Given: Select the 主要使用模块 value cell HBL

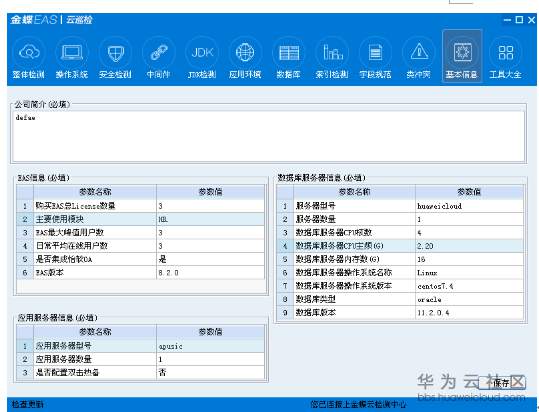Looking at the screenshot, I should (210, 219).
